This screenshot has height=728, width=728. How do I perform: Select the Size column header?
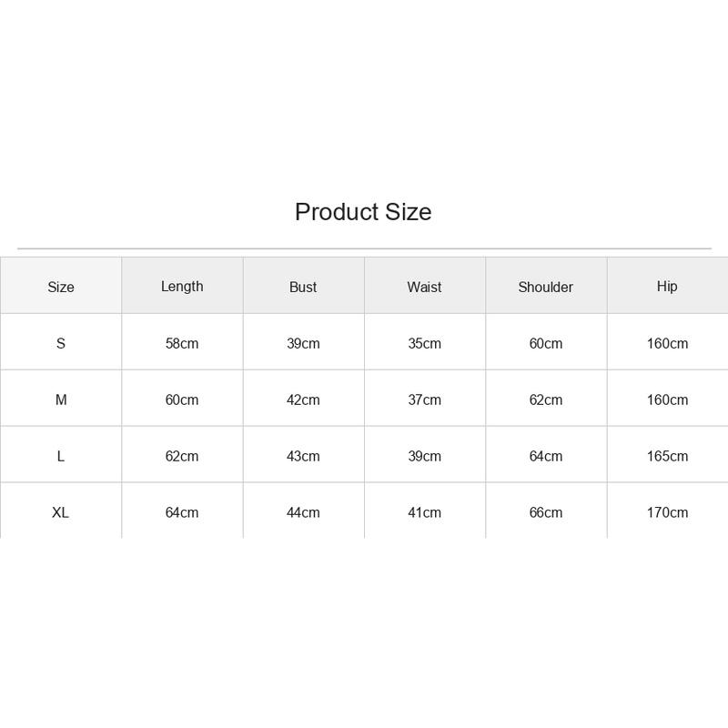pyautogui.click(x=61, y=287)
